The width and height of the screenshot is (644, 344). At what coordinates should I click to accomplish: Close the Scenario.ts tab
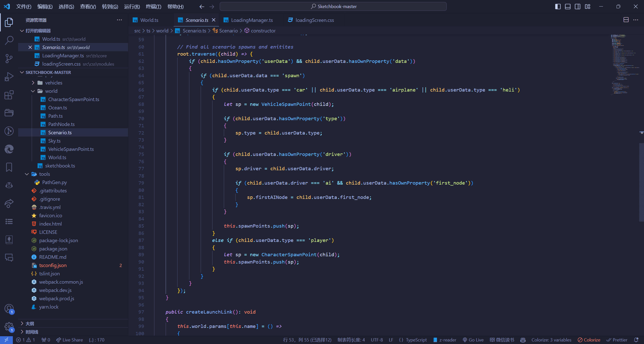(214, 20)
